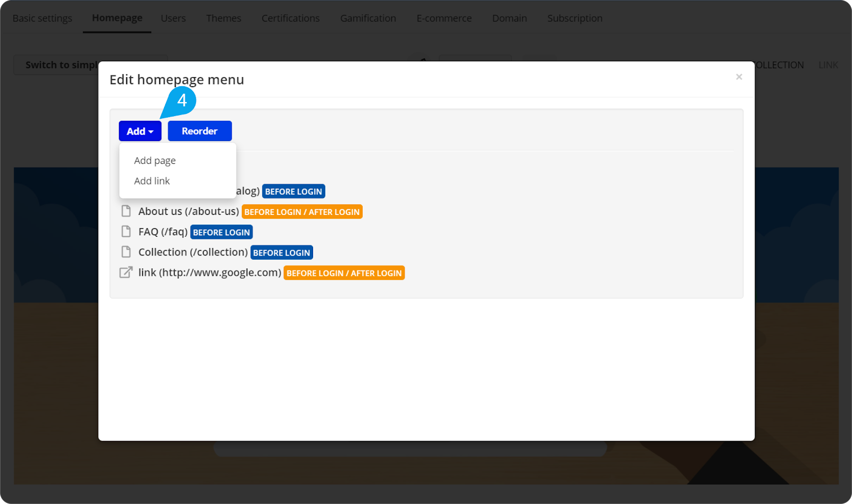The height and width of the screenshot is (504, 852).
Task: Click the external link icon beside the google link
Action: pos(126,272)
